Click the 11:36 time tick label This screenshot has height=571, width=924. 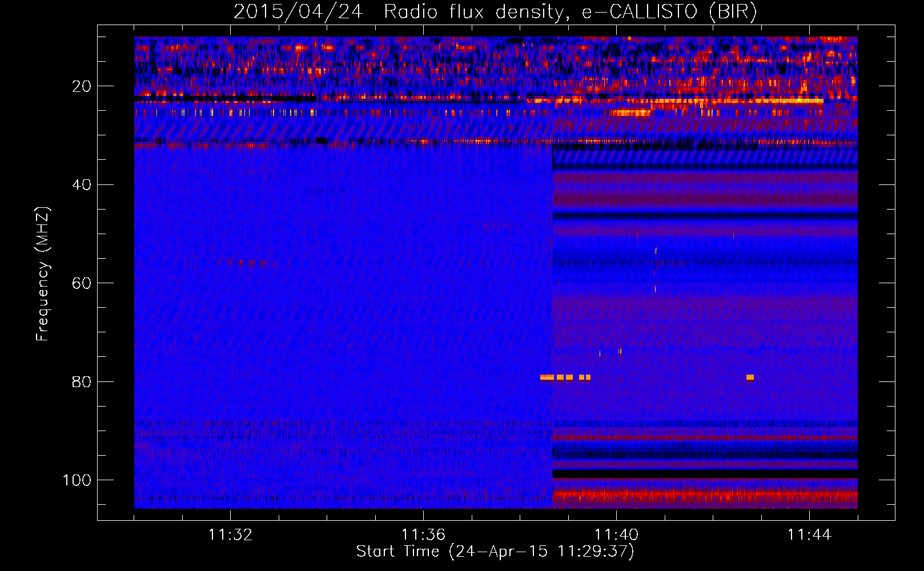coord(423,535)
